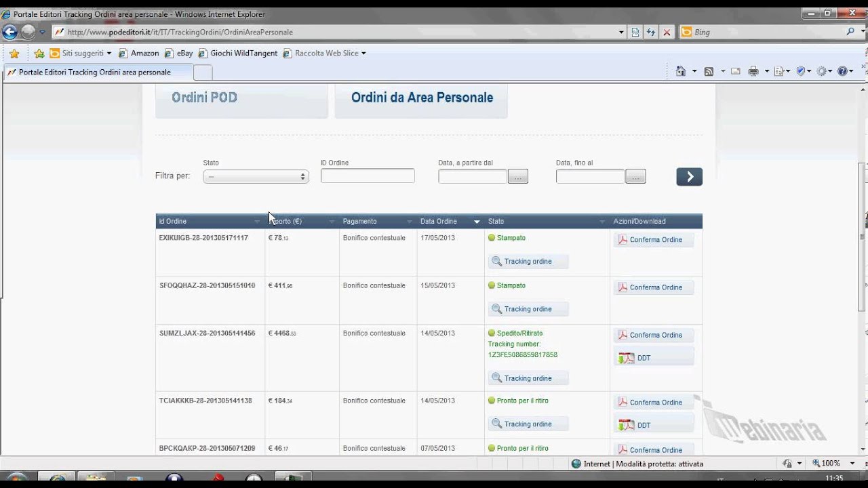Click the address bar URL field

coord(339,32)
